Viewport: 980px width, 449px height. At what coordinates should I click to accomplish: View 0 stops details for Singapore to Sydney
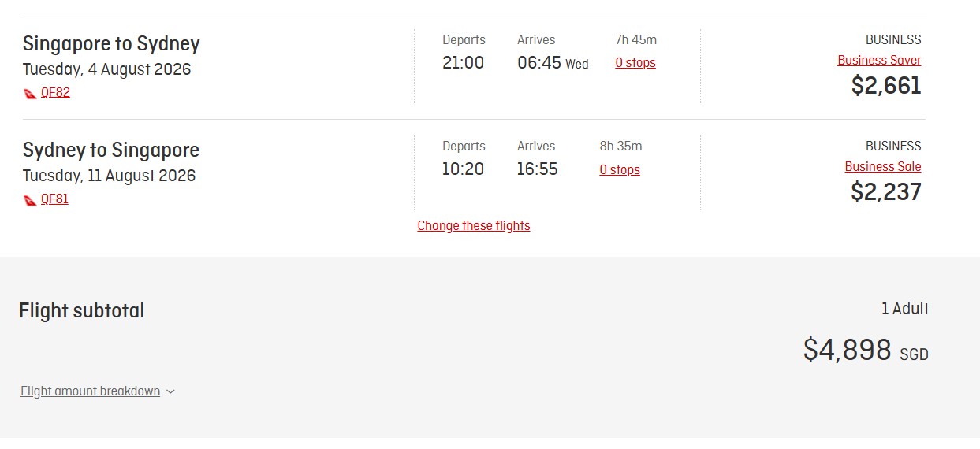point(635,63)
